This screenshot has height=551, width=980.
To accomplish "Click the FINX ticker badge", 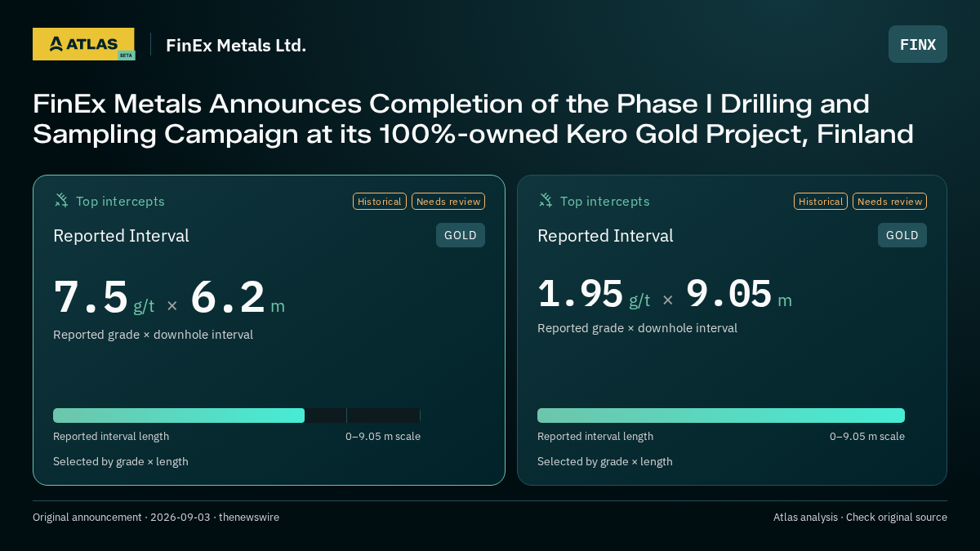I will click(918, 44).
